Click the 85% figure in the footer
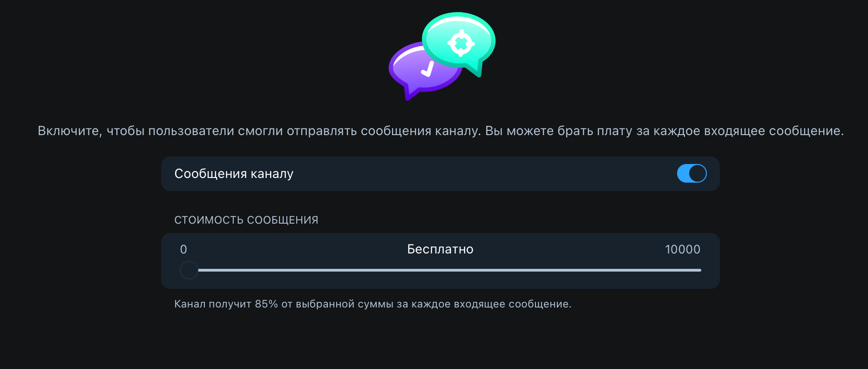This screenshot has width=868, height=369. pos(266,304)
